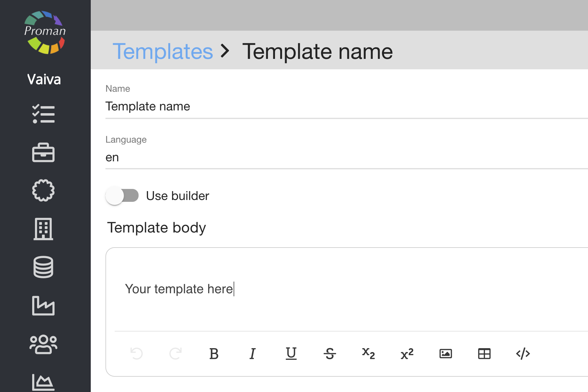Open the database icon in sidebar

click(43, 267)
